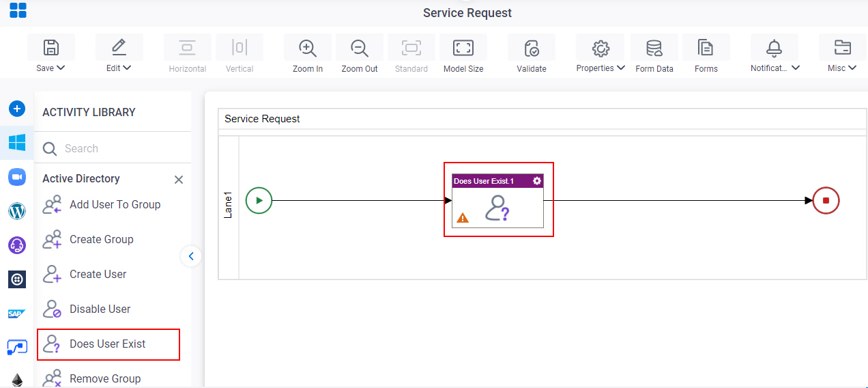Screen dimensions: 868x388
Task: Click the Search field in Activity Library
Action: [x=113, y=148]
